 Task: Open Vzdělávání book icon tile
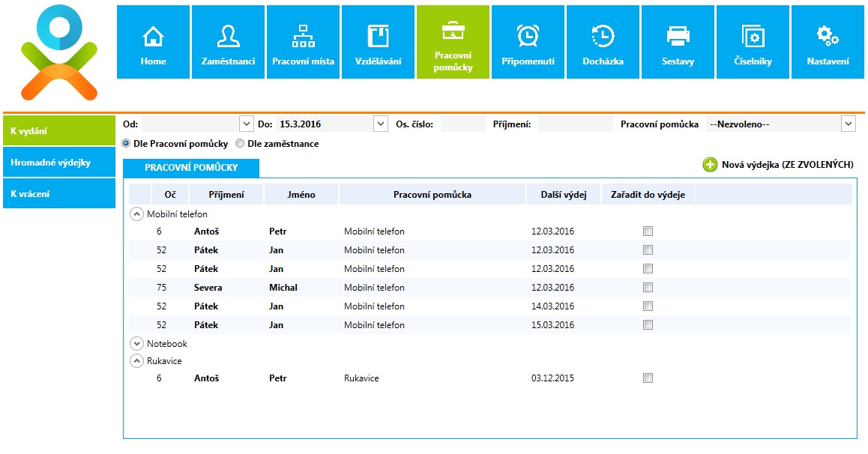(378, 43)
